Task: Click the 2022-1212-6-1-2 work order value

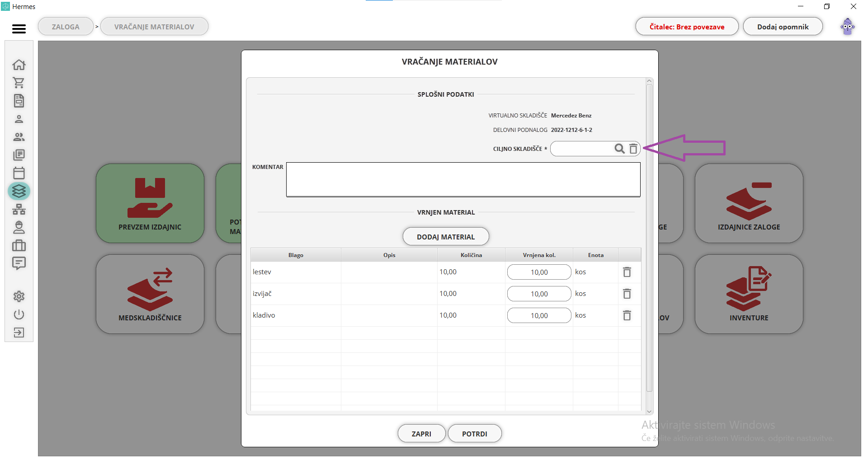Action: [x=571, y=130]
